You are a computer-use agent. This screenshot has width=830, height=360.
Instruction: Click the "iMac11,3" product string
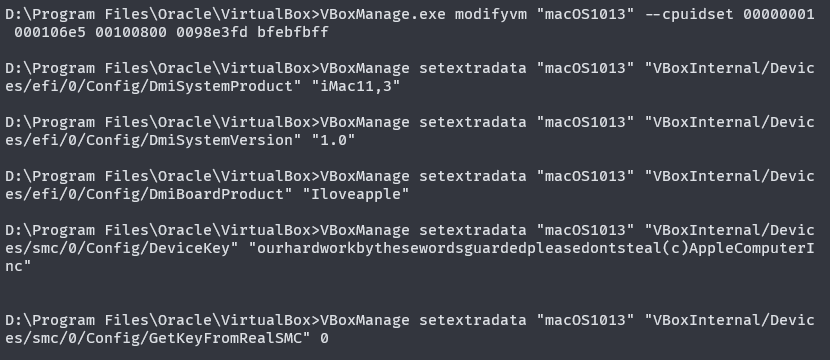tap(356, 86)
